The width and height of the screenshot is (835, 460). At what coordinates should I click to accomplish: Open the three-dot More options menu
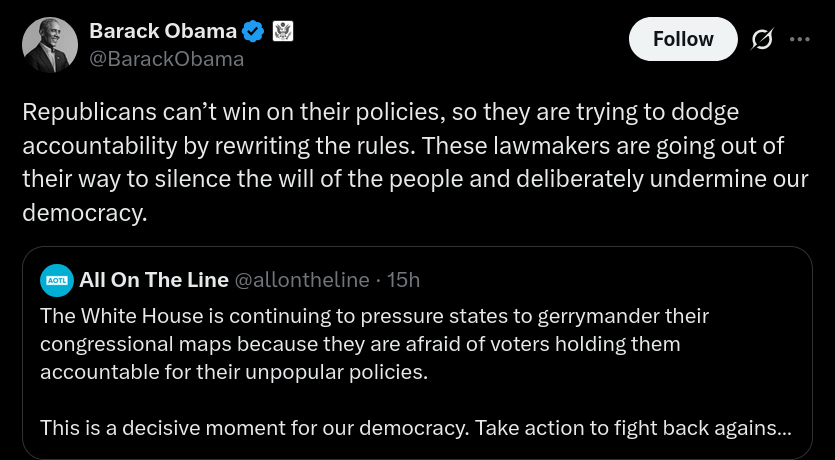pos(800,40)
